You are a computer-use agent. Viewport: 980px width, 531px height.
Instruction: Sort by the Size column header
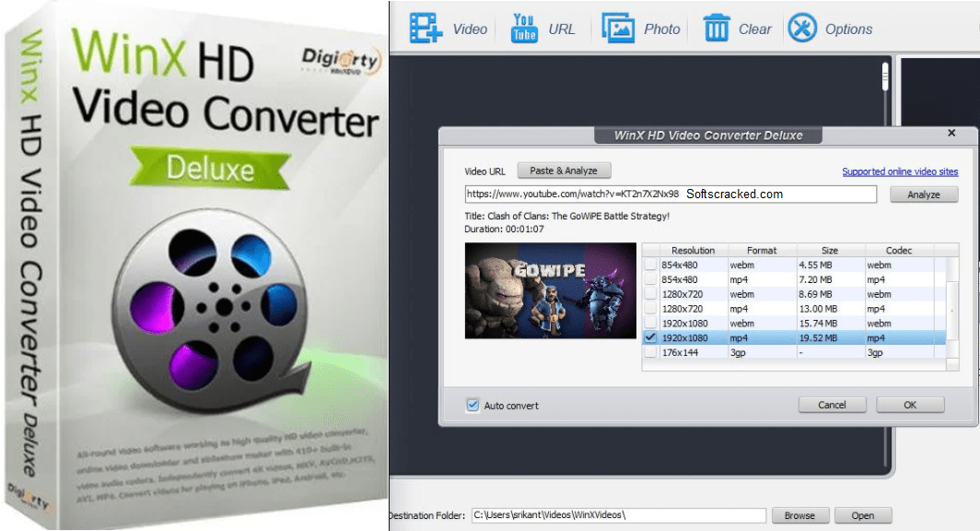pyautogui.click(x=830, y=250)
